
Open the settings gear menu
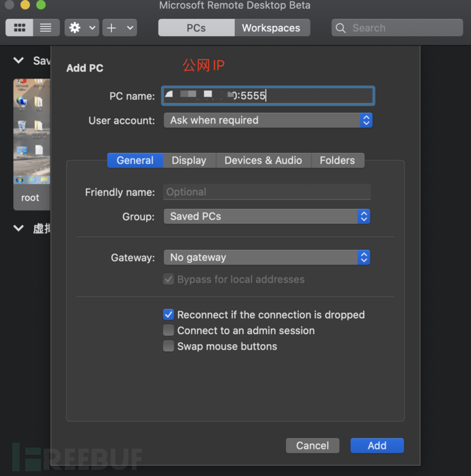click(x=75, y=28)
